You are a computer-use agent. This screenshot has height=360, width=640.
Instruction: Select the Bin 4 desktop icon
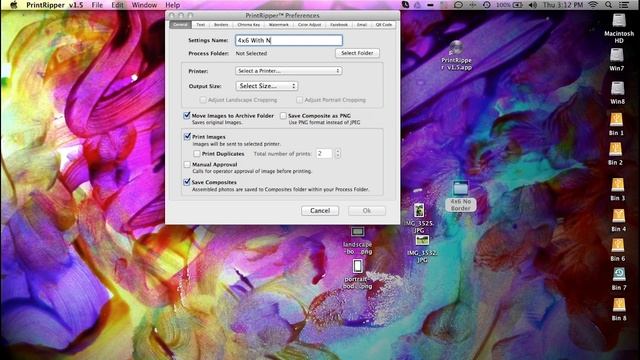pos(618,216)
